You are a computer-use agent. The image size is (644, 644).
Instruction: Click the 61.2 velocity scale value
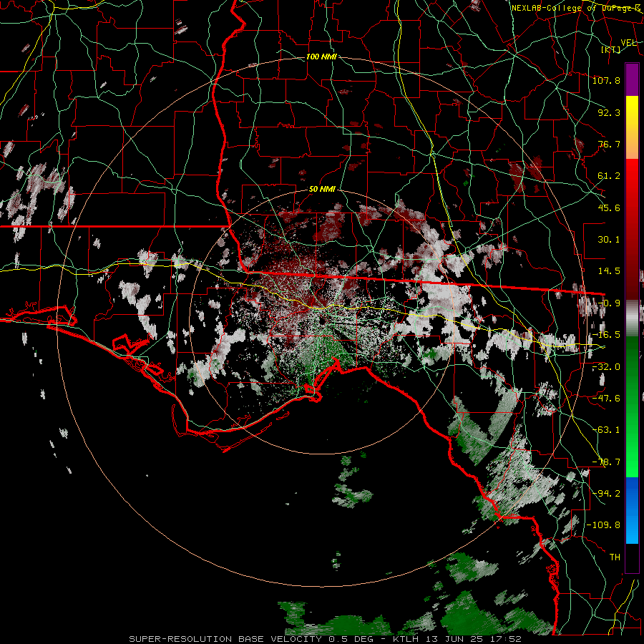[609, 176]
